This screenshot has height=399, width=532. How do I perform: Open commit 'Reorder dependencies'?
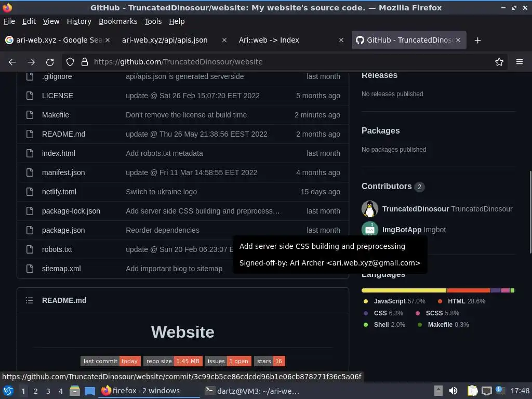point(163,230)
